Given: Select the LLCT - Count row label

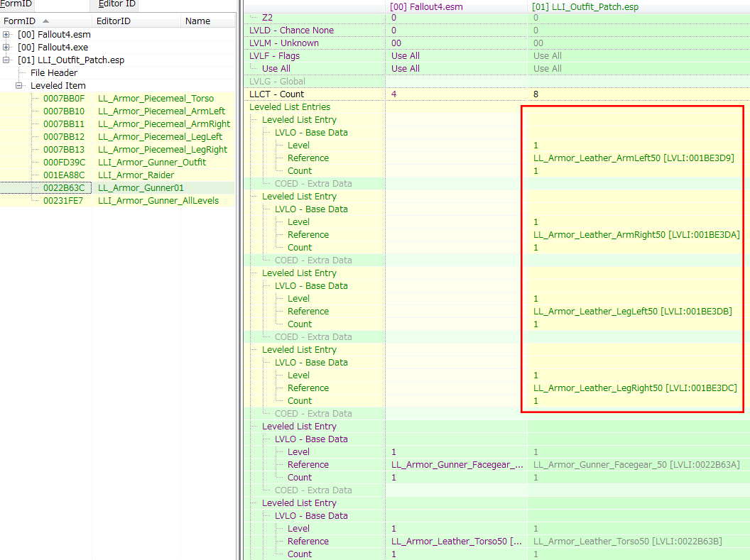Looking at the screenshot, I should pyautogui.click(x=276, y=94).
